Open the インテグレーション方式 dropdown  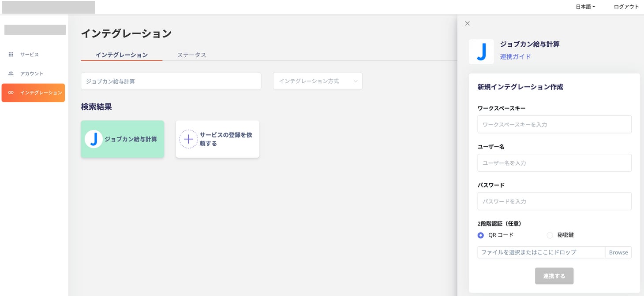(318, 81)
